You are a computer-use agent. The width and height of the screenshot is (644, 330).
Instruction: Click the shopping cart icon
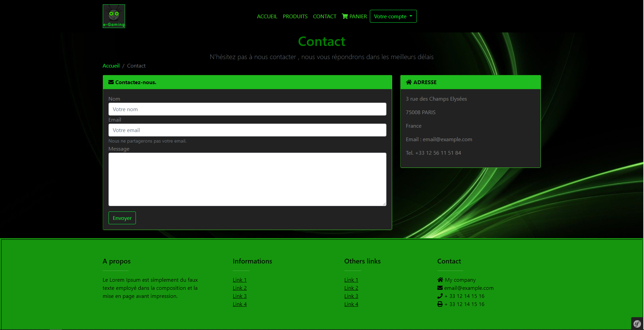344,16
